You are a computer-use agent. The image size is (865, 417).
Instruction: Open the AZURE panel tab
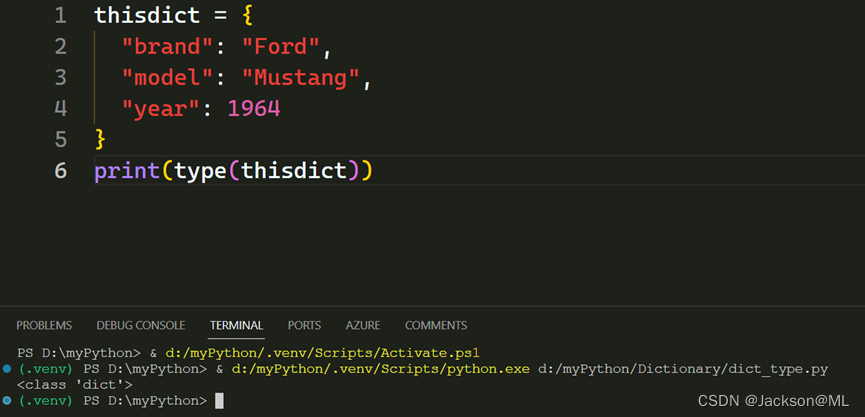tap(362, 325)
